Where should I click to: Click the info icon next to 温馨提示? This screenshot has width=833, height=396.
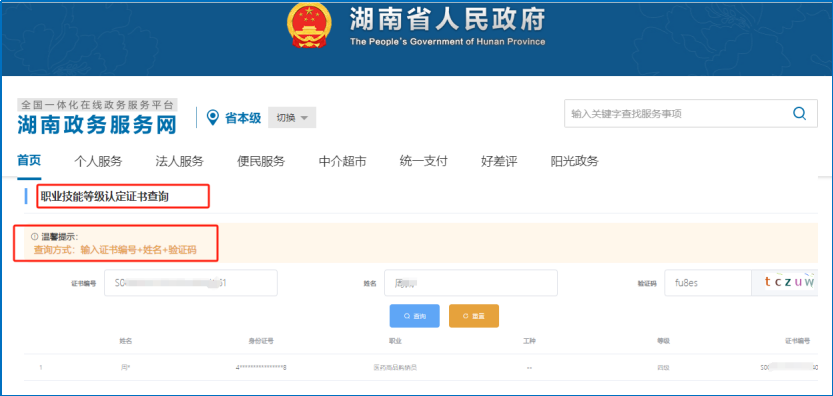point(35,237)
